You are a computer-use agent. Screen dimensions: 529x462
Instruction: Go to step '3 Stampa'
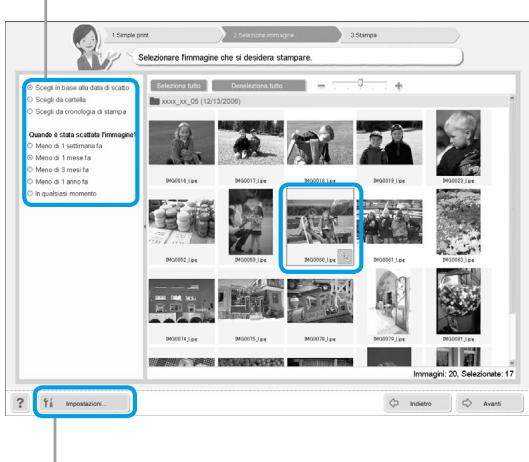click(x=400, y=35)
